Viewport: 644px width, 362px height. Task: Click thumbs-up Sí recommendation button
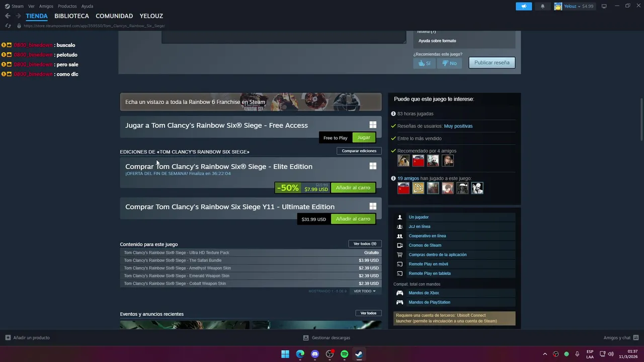[425, 63]
